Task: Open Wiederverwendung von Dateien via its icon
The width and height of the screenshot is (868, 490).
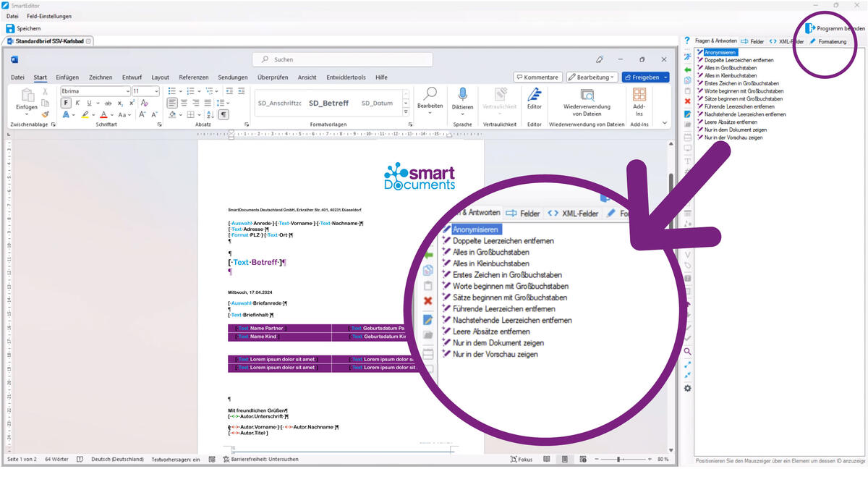Action: point(587,93)
